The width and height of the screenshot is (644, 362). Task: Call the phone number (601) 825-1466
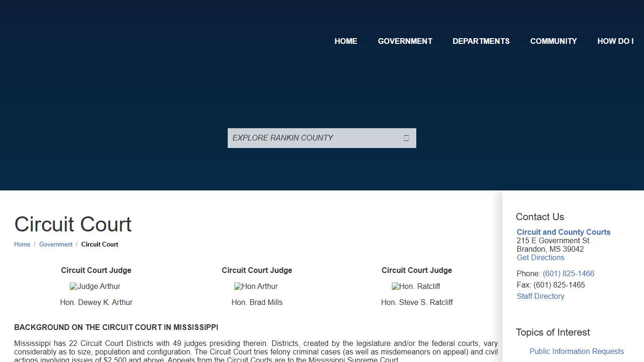click(568, 273)
